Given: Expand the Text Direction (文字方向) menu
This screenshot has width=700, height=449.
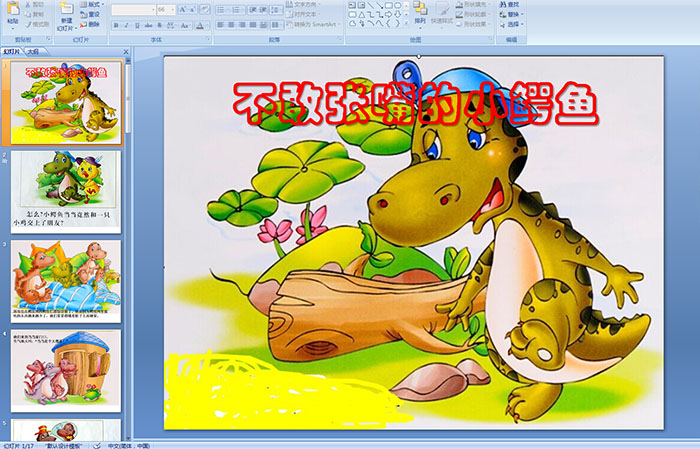Looking at the screenshot, I should point(303,4).
